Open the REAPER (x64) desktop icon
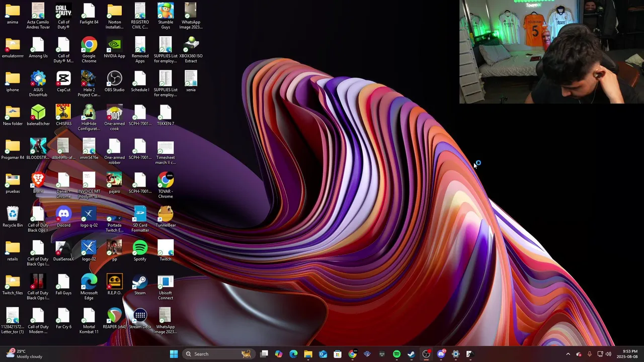The height and width of the screenshot is (362, 644). tap(114, 318)
